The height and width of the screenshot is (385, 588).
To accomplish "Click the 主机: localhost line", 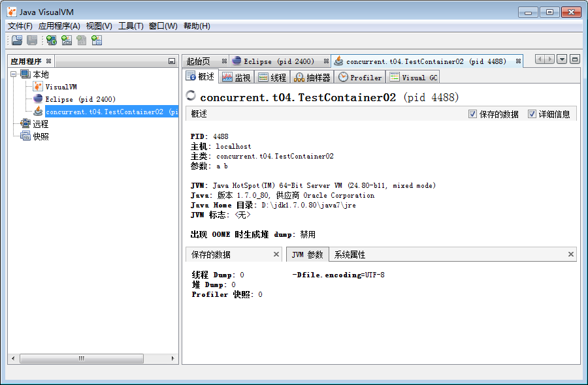I will [x=221, y=146].
